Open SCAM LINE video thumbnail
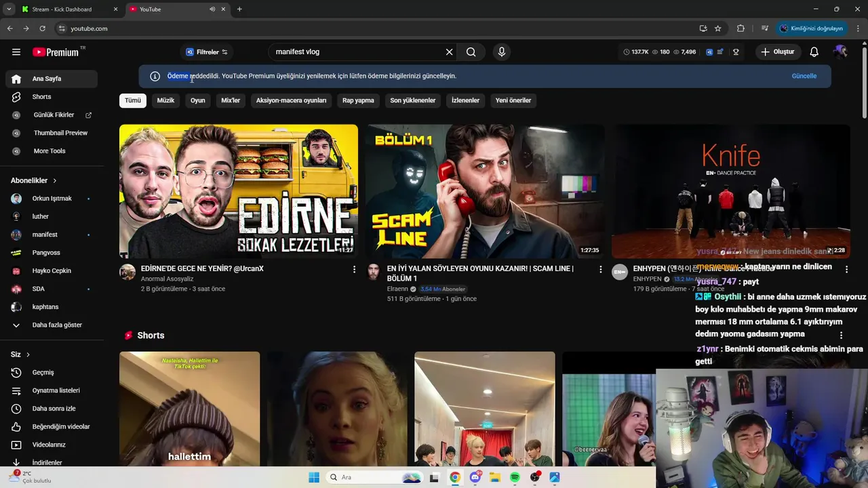The image size is (868, 488). (x=485, y=191)
